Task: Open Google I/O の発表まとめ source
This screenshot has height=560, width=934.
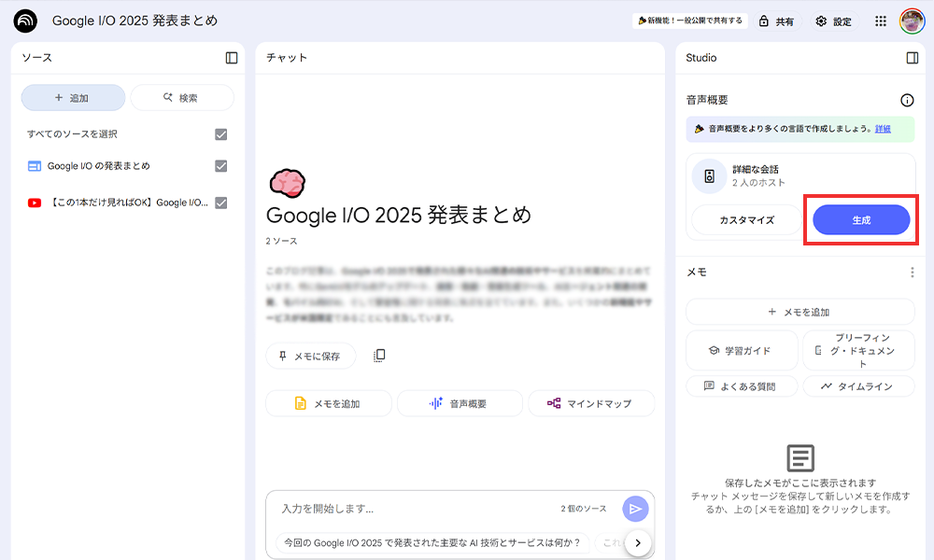Action: click(x=99, y=166)
